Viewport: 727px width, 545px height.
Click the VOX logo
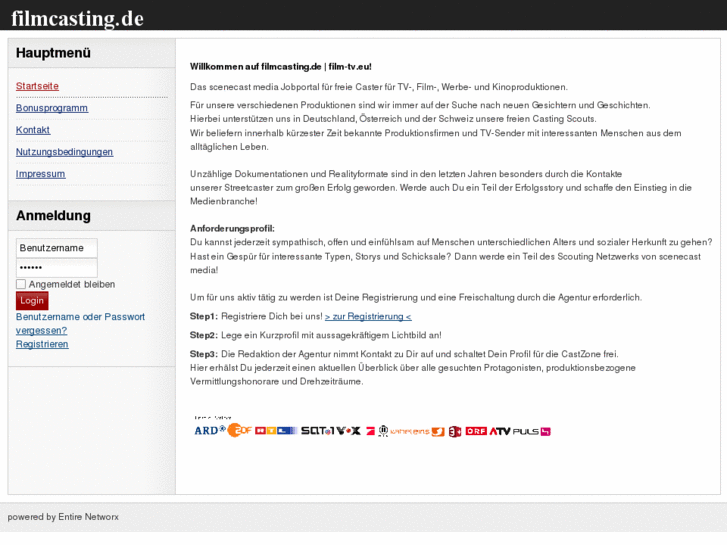(348, 431)
